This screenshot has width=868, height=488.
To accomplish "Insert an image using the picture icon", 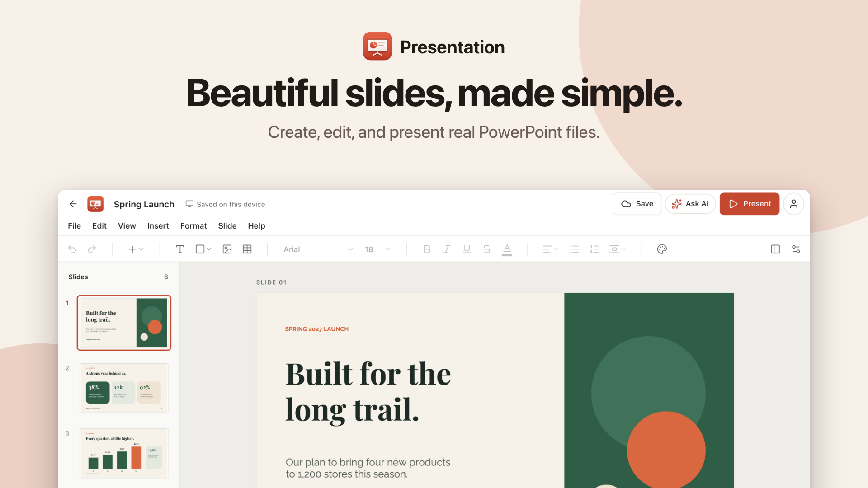I will (227, 249).
